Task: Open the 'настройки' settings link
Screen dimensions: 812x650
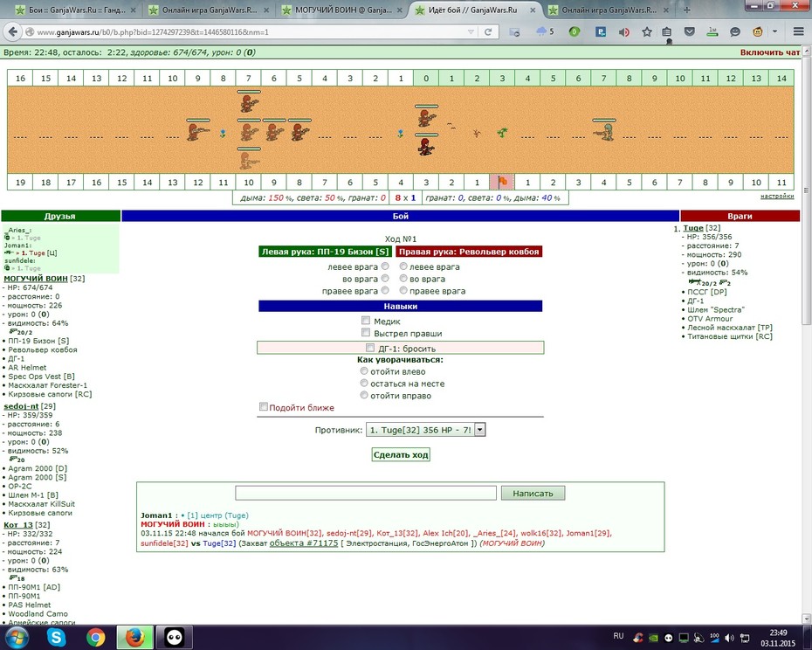Action: coord(777,196)
